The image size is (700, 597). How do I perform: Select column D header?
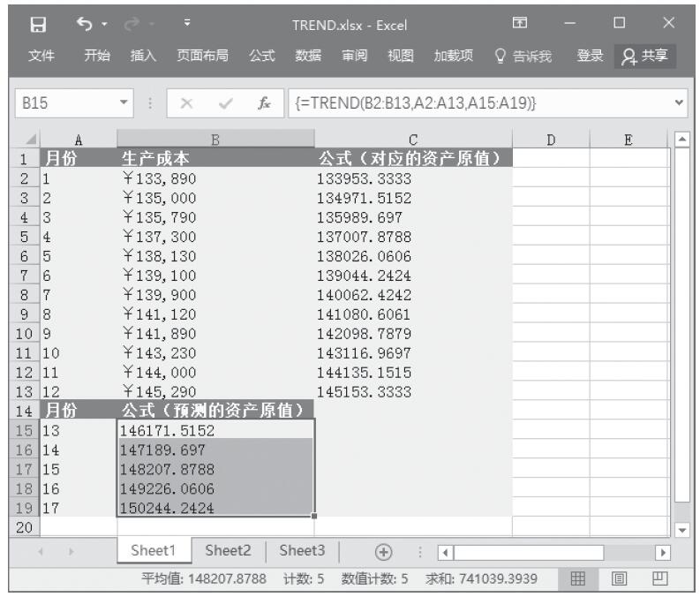point(551,139)
